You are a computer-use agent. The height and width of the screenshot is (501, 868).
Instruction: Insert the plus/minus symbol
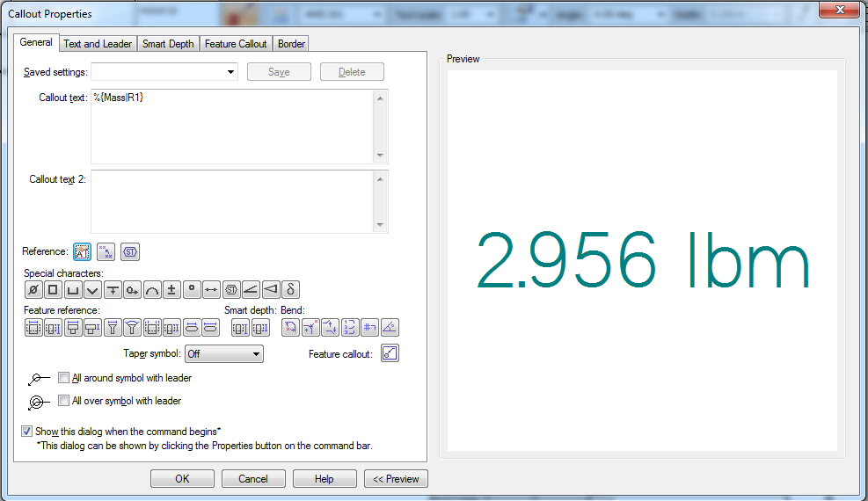click(171, 289)
